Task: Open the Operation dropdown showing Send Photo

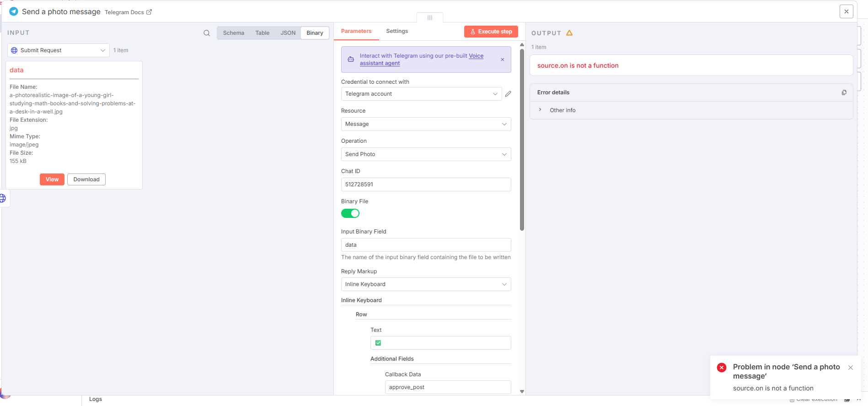Action: pos(426,154)
